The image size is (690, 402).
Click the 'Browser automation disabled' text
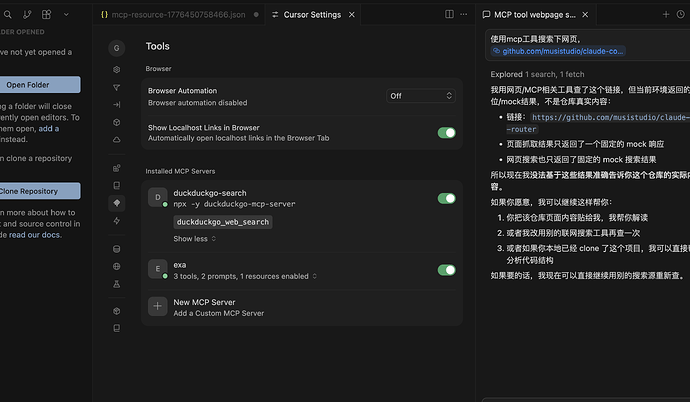198,103
